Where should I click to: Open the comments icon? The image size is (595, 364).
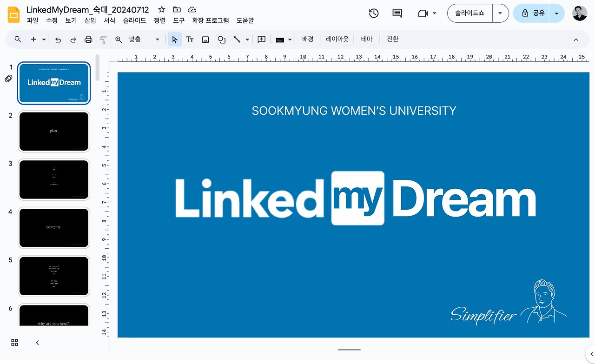pyautogui.click(x=397, y=13)
